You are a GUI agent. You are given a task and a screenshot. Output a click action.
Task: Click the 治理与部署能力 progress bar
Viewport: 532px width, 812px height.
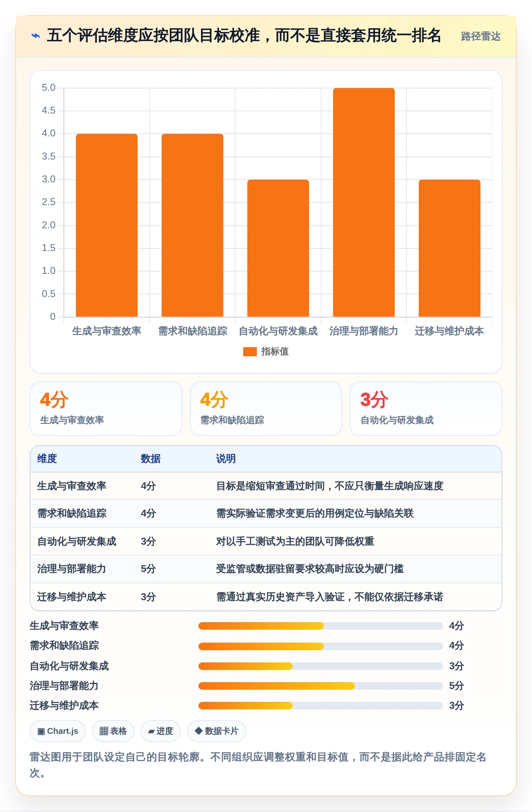[x=321, y=686]
